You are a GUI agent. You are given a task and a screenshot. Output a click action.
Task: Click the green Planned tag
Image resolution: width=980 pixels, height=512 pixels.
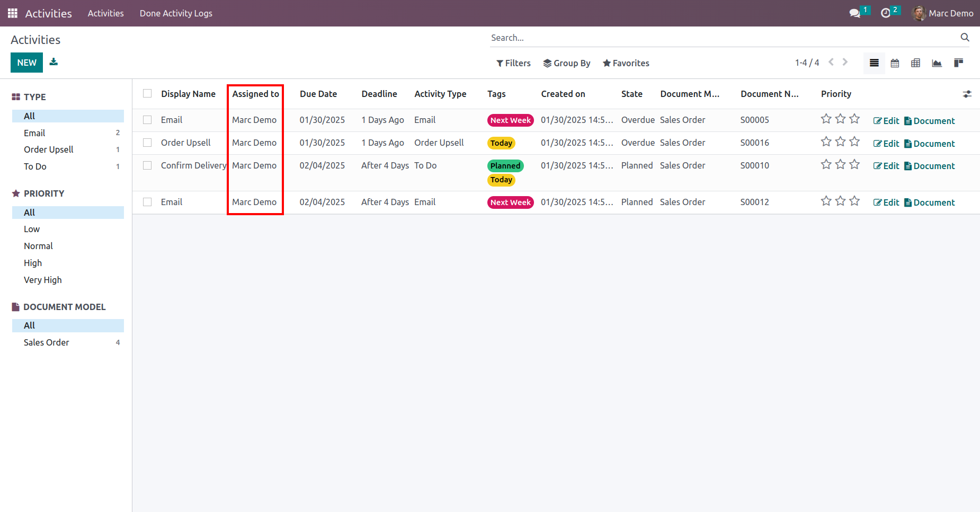pos(505,166)
